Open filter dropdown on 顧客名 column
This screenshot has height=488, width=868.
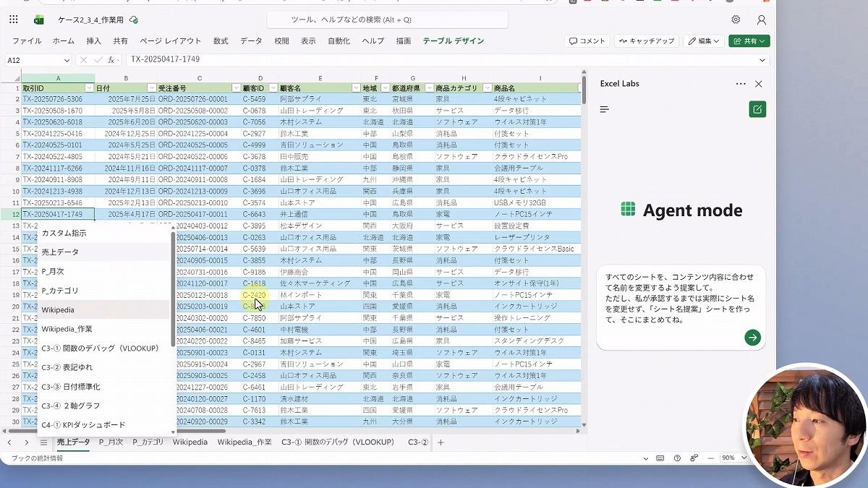point(356,88)
